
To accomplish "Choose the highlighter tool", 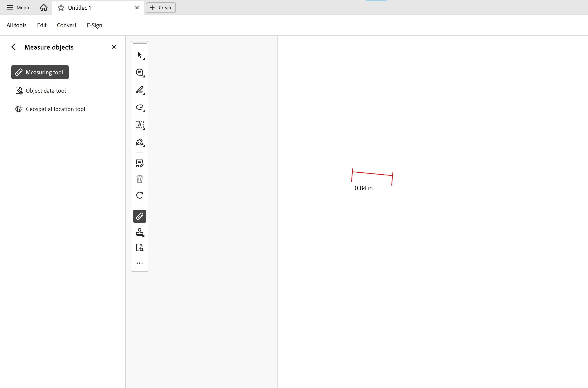I will [x=139, y=89].
